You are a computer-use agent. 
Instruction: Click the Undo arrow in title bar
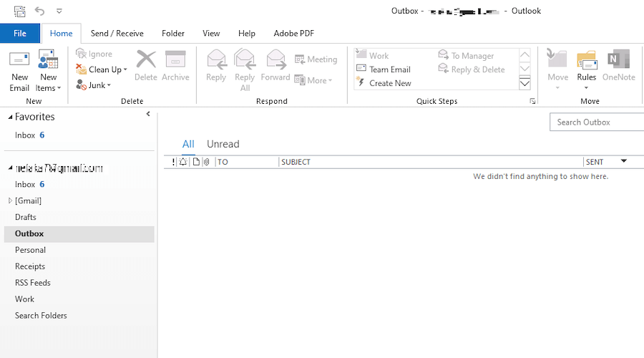pos(39,11)
